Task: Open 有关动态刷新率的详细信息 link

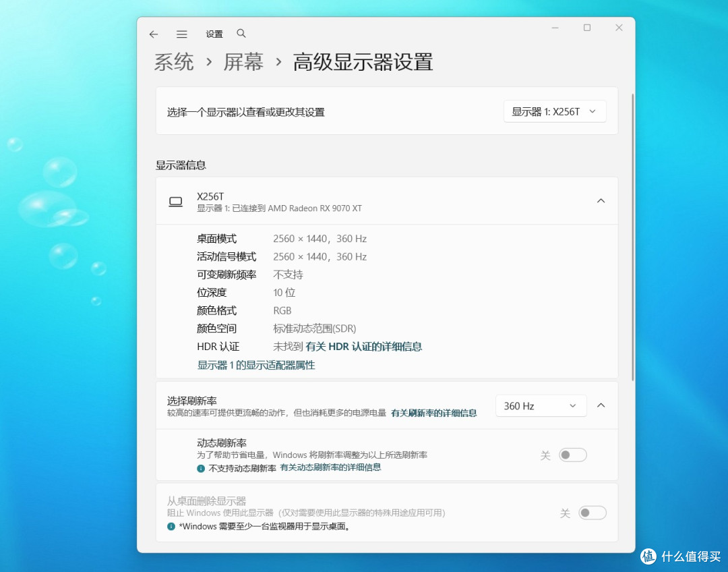Action: (x=330, y=467)
